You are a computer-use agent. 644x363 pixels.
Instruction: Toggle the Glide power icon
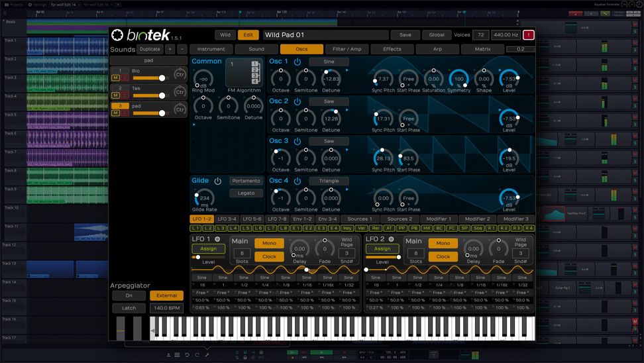218,181
